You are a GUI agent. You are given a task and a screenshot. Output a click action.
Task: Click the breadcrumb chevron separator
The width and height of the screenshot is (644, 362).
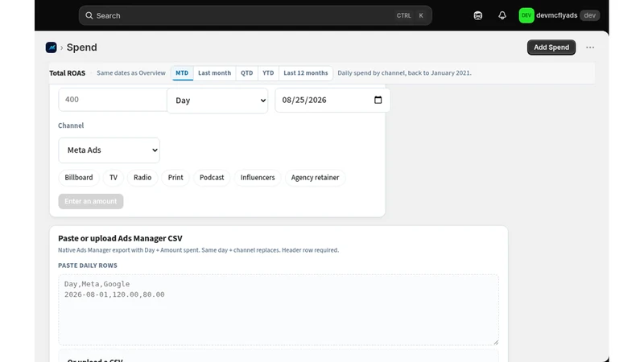point(62,47)
